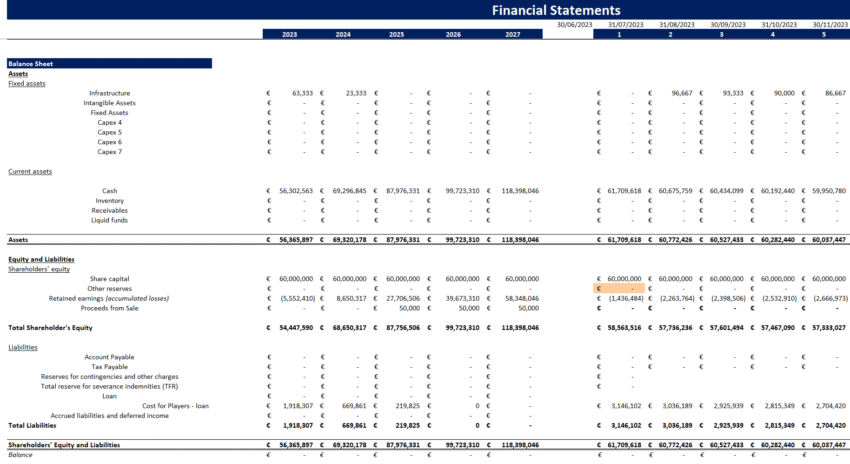
Task: Select Accrued liabilities and deferred income label
Action: 110,415
